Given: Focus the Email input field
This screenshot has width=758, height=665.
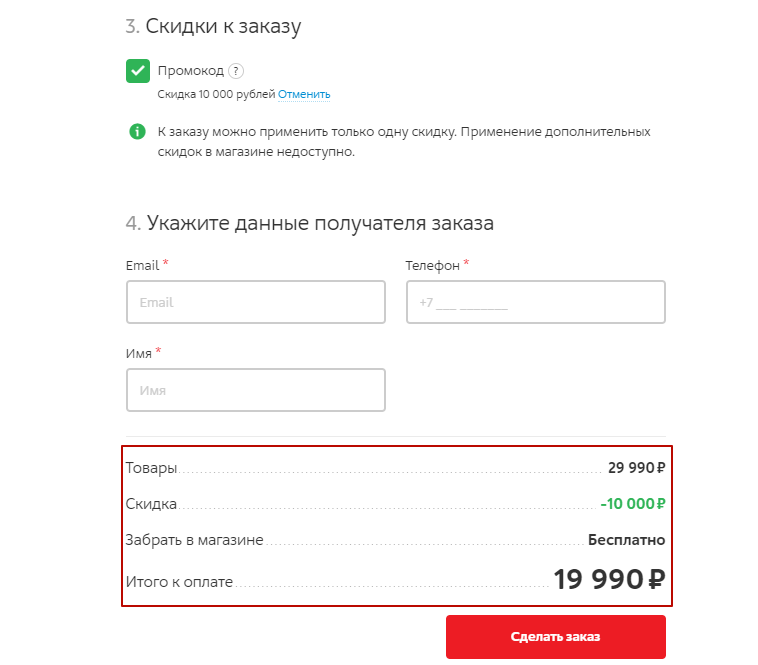Looking at the screenshot, I should [x=255, y=302].
